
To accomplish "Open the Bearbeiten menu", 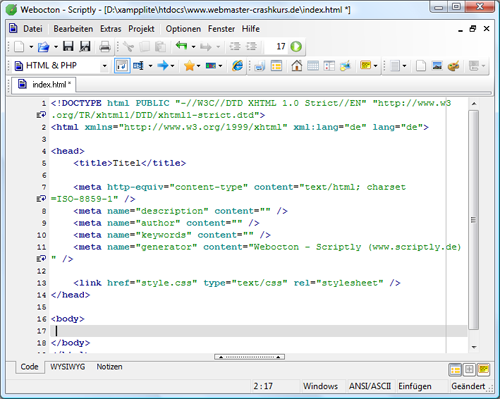I will click(x=73, y=29).
